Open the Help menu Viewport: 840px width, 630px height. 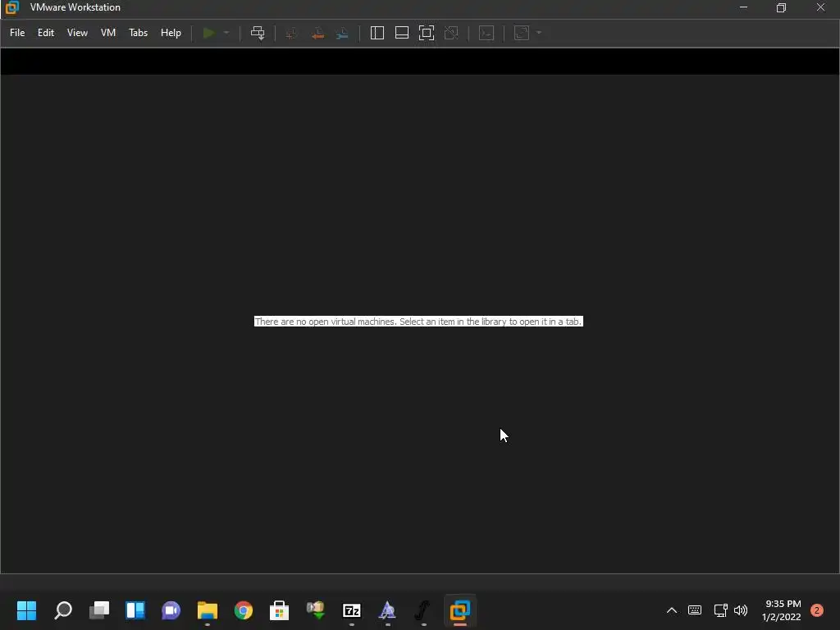171,33
